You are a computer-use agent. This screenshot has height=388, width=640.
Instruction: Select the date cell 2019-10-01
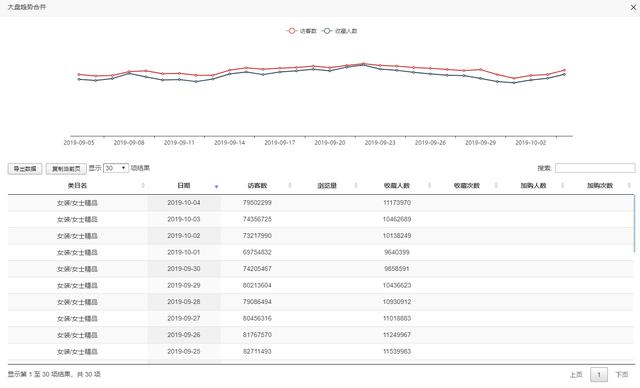(184, 252)
